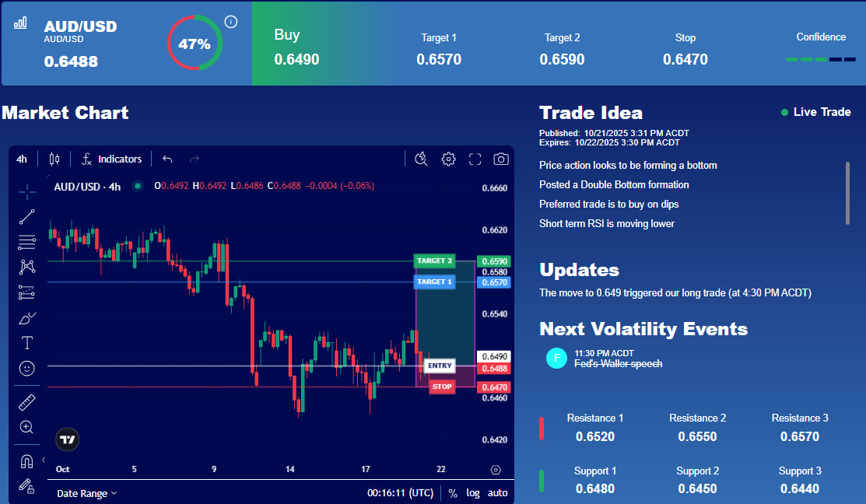This screenshot has width=866, height=504.
Task: Activate the ruler measure tool
Action: 27,402
